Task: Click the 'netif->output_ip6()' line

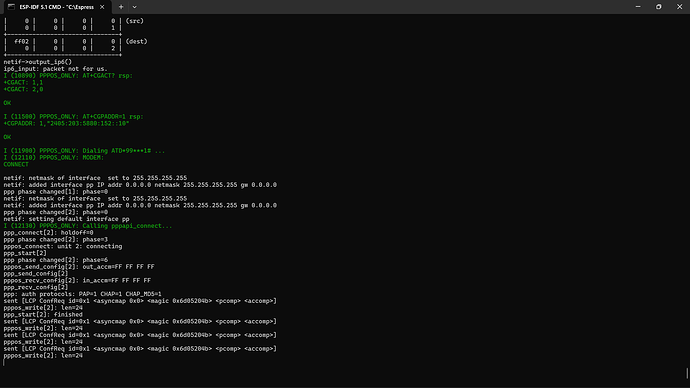Action: pos(38,62)
